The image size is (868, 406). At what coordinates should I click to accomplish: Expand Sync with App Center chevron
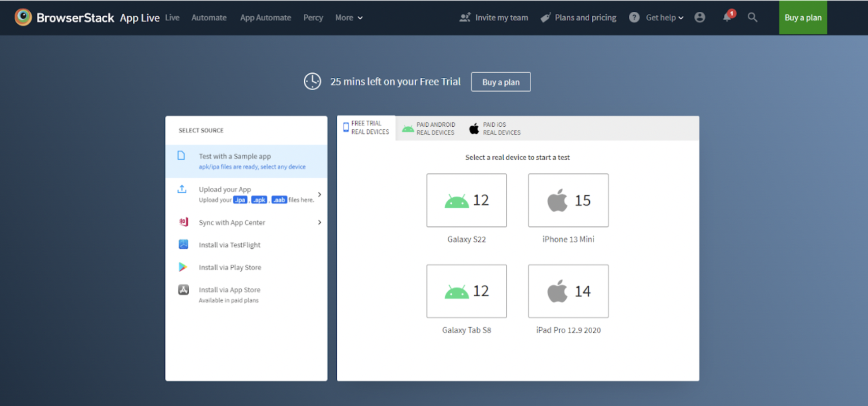[320, 222]
